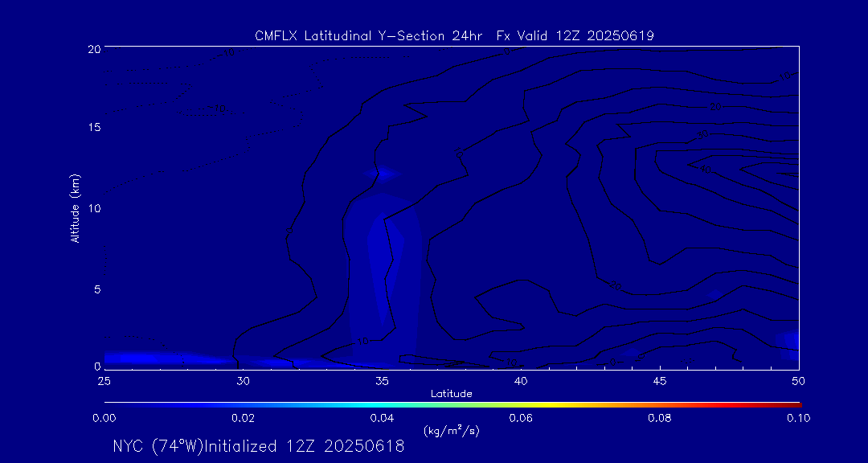The width and height of the screenshot is (868, 463).
Task: Click the chart title 'CMFLX Latitudinal Y-Section 24hr'
Action: tap(368, 36)
